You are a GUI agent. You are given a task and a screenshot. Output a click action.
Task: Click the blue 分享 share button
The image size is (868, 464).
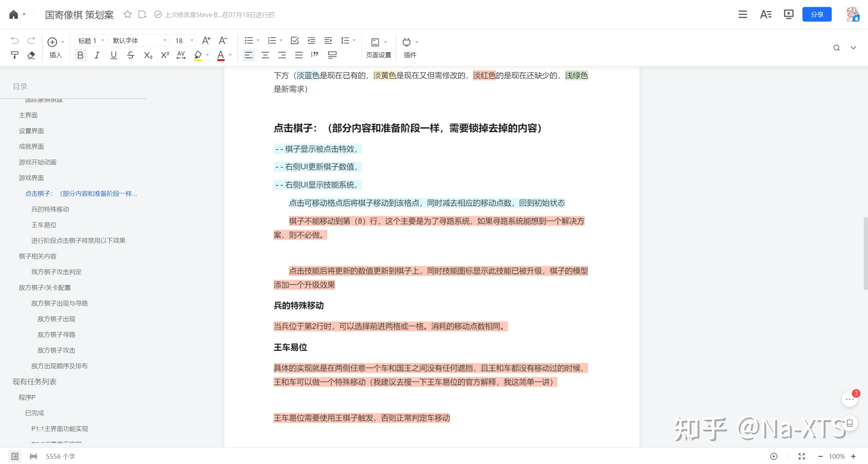817,14
